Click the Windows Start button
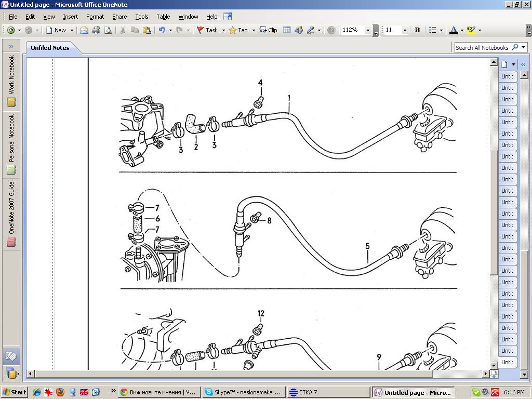The width and height of the screenshot is (532, 399). tap(15, 392)
